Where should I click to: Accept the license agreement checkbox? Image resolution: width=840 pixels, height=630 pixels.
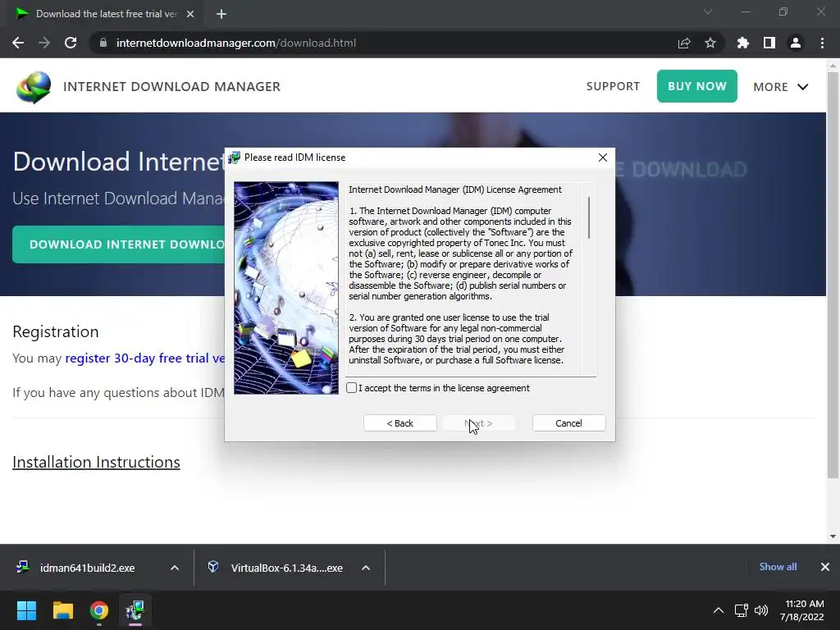point(351,388)
